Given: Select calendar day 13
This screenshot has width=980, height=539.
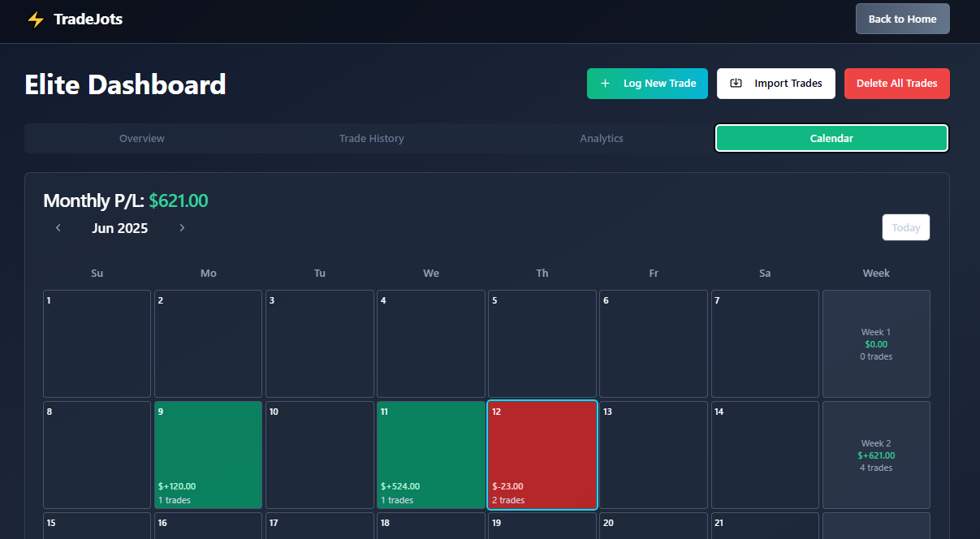Looking at the screenshot, I should tap(654, 455).
